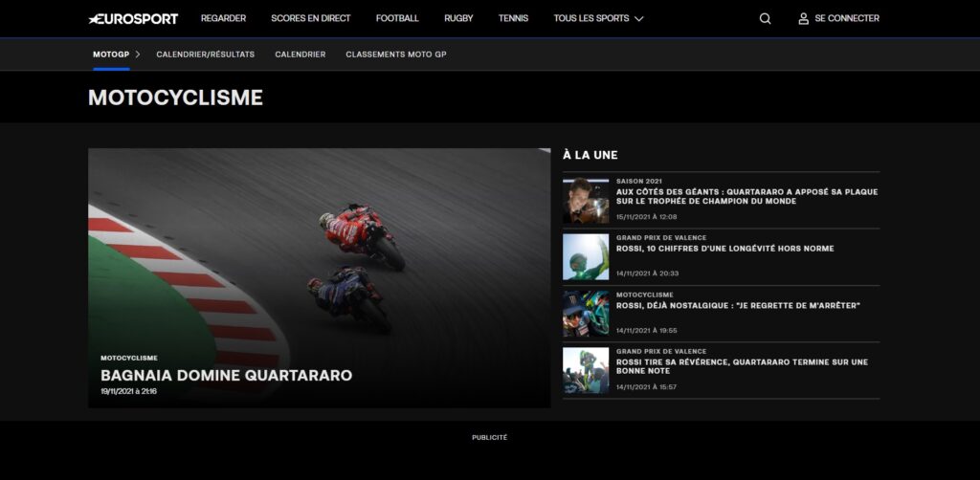The image size is (980, 480).
Task: Go to Scores en direct
Action: pos(311,19)
